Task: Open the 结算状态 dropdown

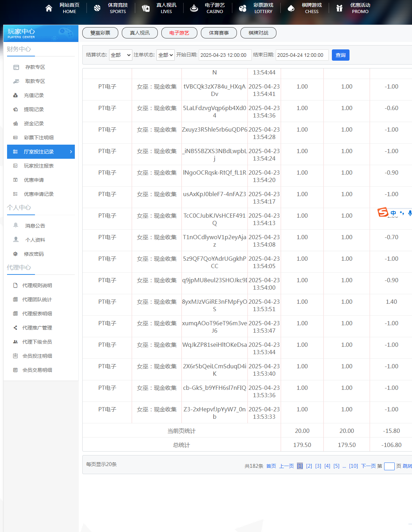Action: 120,55
